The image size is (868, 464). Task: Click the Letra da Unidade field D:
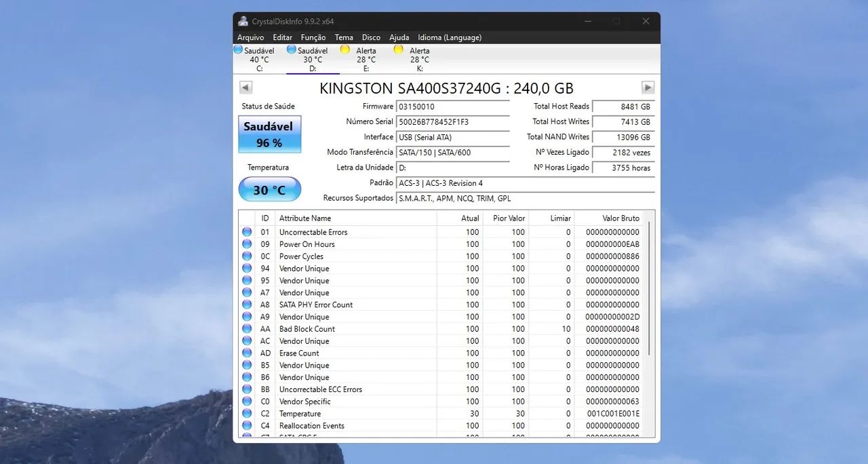coord(452,168)
